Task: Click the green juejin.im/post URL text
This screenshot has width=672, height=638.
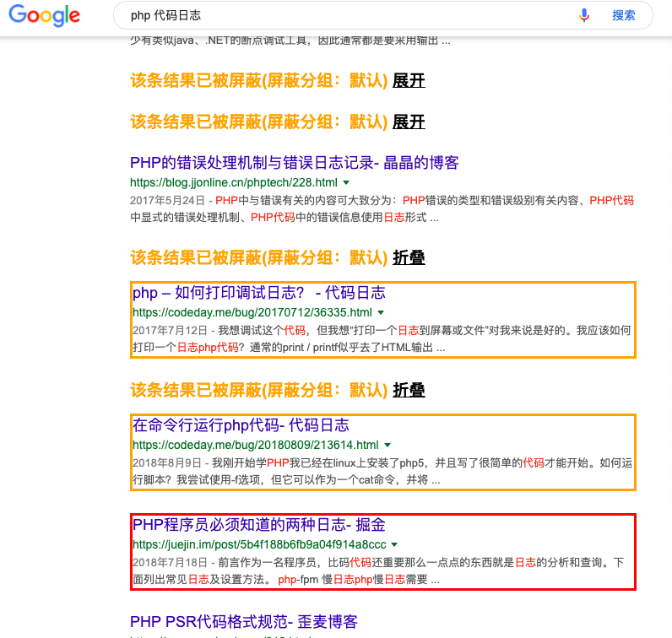Action: pyautogui.click(x=259, y=544)
